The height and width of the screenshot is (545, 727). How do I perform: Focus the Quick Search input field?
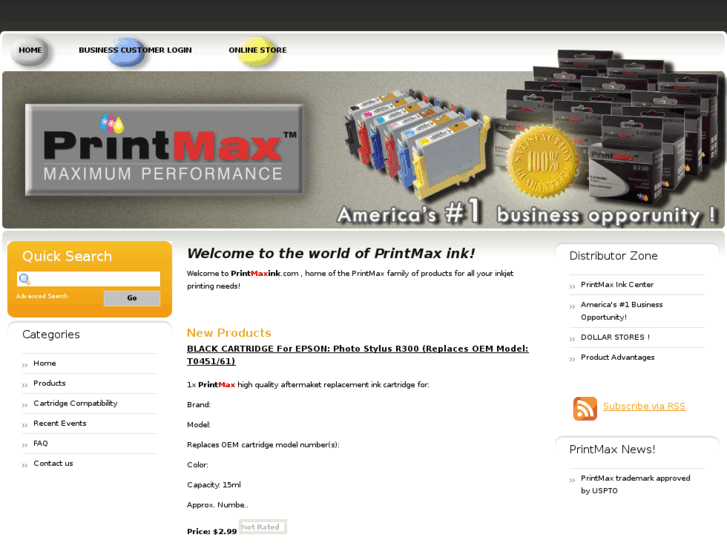pos(89,279)
